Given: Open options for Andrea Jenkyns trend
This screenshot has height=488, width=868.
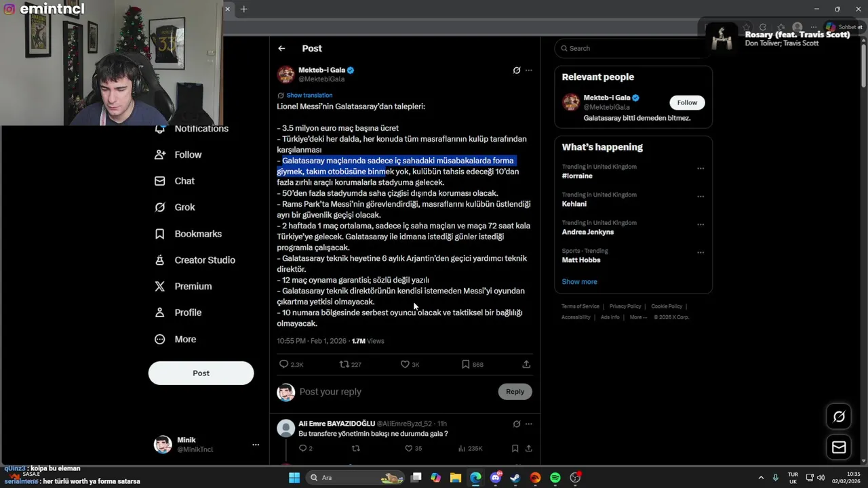Looking at the screenshot, I should click(701, 224).
